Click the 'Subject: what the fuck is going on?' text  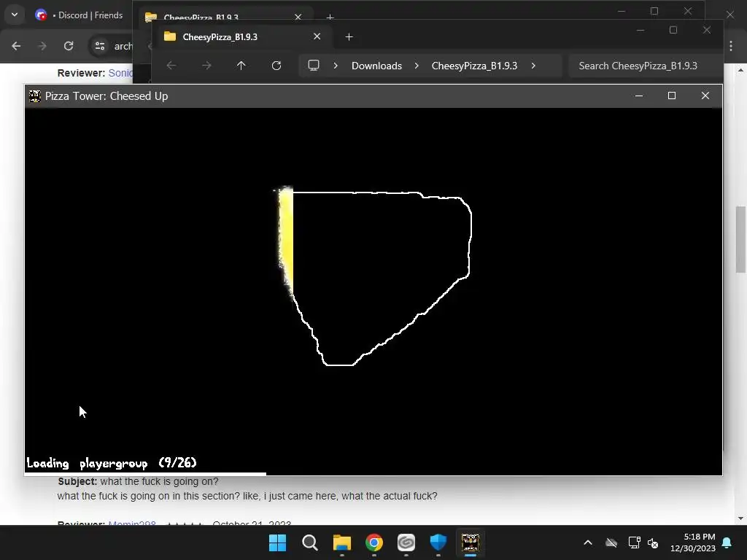[x=138, y=481]
